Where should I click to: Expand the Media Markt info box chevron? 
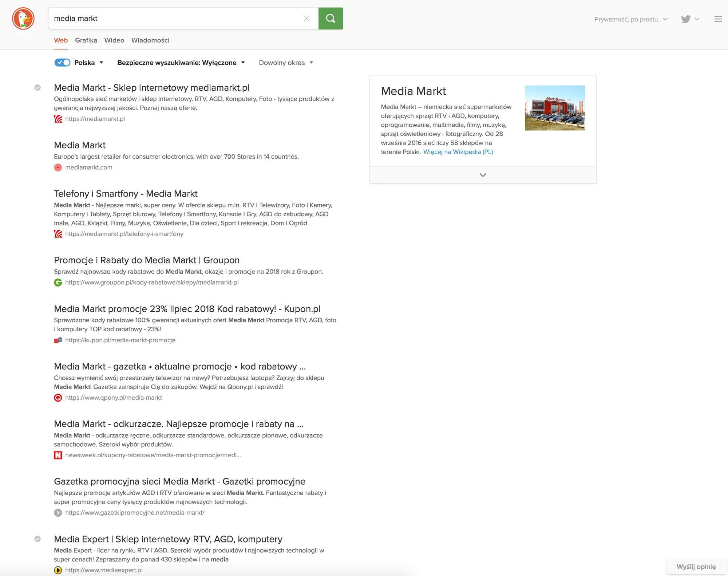(x=483, y=175)
